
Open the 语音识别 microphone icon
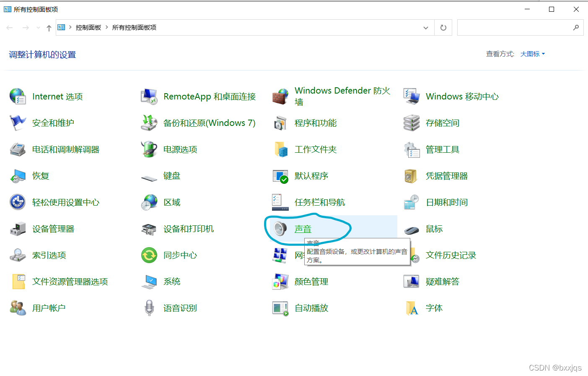(149, 308)
